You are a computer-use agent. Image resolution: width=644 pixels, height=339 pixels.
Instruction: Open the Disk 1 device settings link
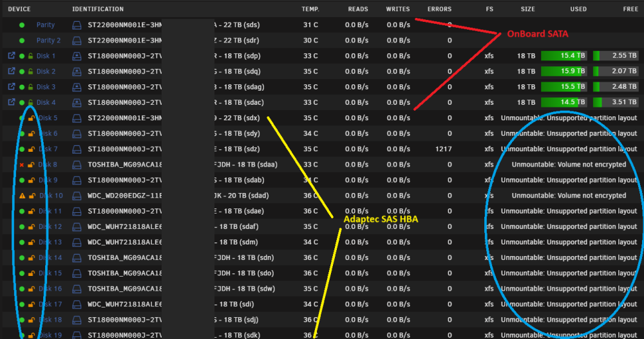46,56
